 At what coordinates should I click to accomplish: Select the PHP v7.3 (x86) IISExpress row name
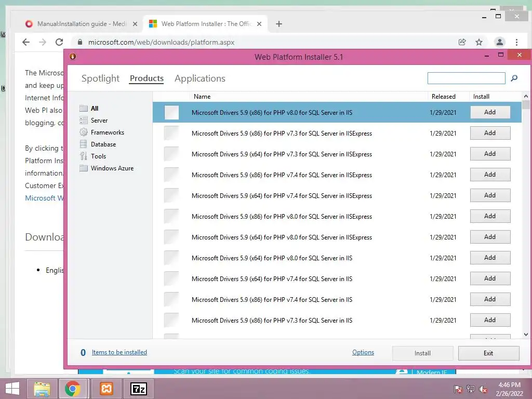282,134
